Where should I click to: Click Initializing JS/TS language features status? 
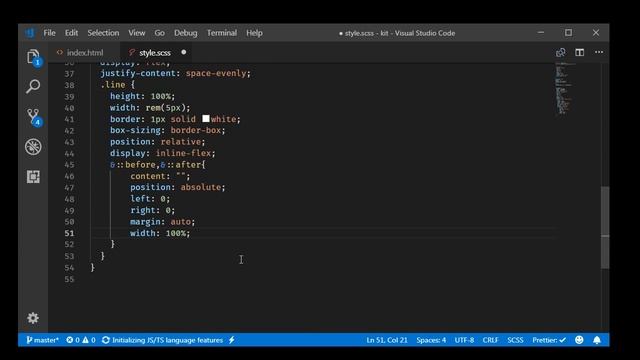[x=162, y=340]
